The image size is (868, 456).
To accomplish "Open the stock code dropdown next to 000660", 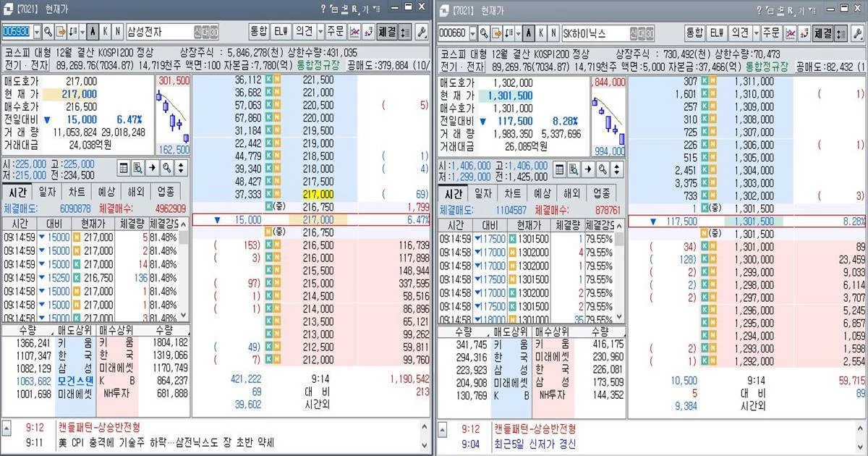I will [x=473, y=33].
